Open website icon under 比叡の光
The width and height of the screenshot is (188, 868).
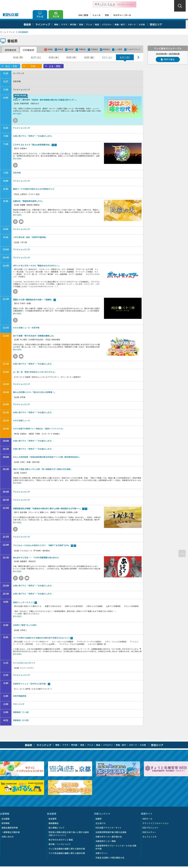tap(15, 222)
